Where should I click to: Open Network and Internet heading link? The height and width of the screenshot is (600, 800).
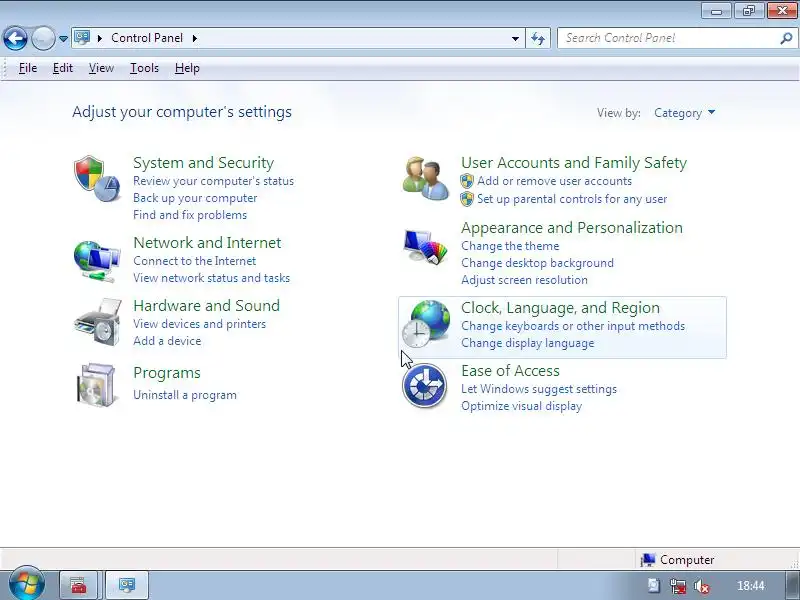207,242
